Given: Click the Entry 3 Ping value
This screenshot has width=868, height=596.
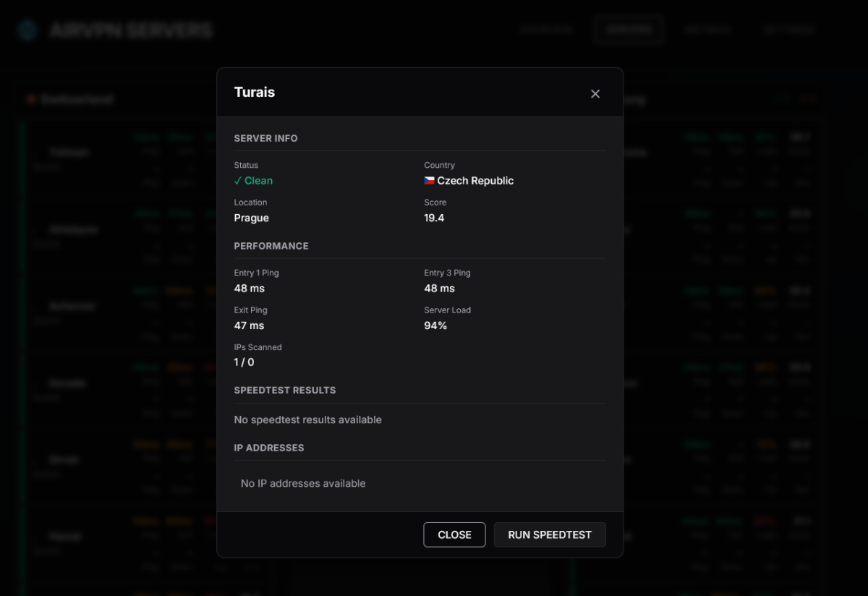Looking at the screenshot, I should coord(439,288).
